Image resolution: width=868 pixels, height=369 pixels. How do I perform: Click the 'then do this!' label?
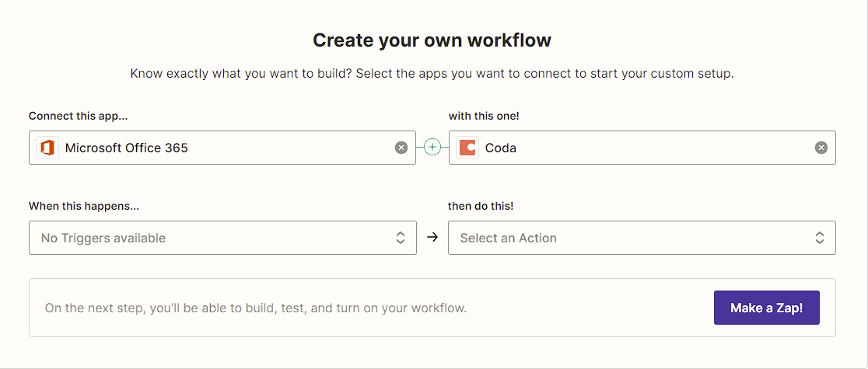click(481, 206)
